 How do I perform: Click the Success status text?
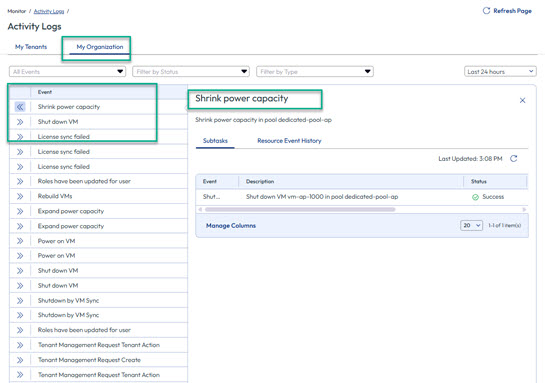tap(493, 197)
